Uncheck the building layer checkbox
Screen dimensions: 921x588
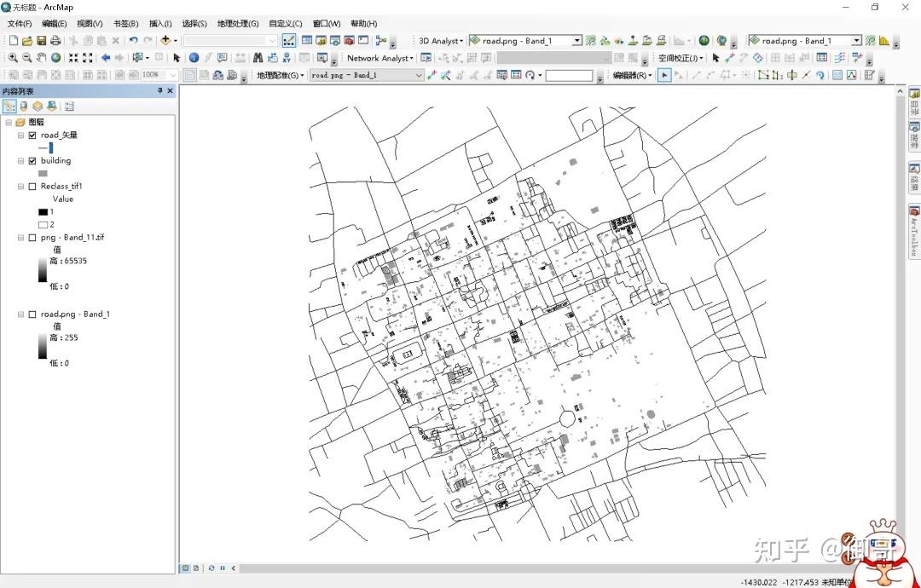click(x=32, y=161)
